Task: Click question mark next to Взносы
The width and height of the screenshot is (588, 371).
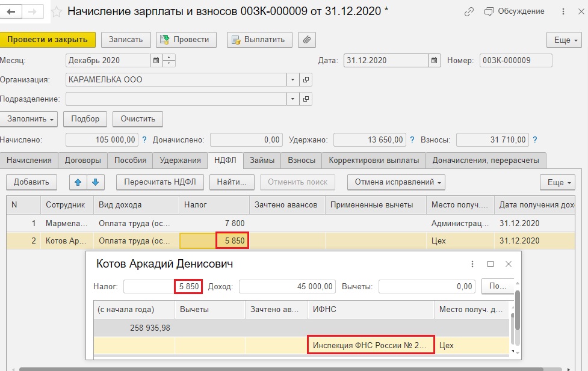Action: [535, 140]
